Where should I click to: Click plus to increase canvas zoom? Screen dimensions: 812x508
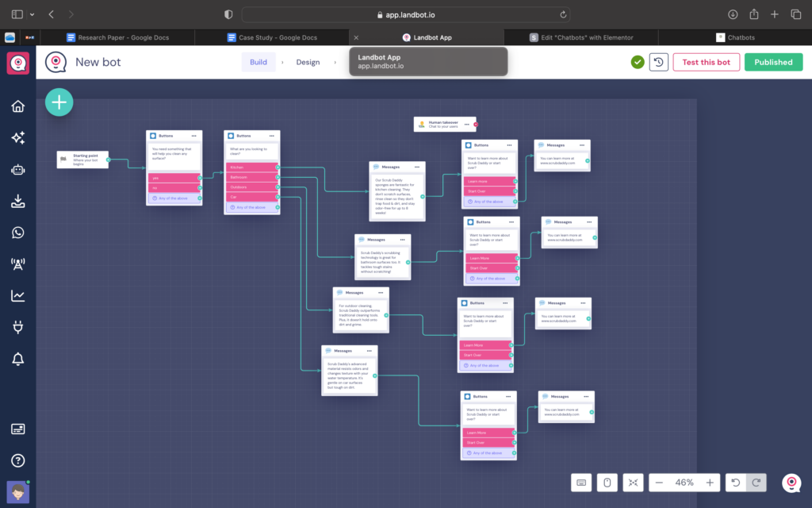point(710,483)
